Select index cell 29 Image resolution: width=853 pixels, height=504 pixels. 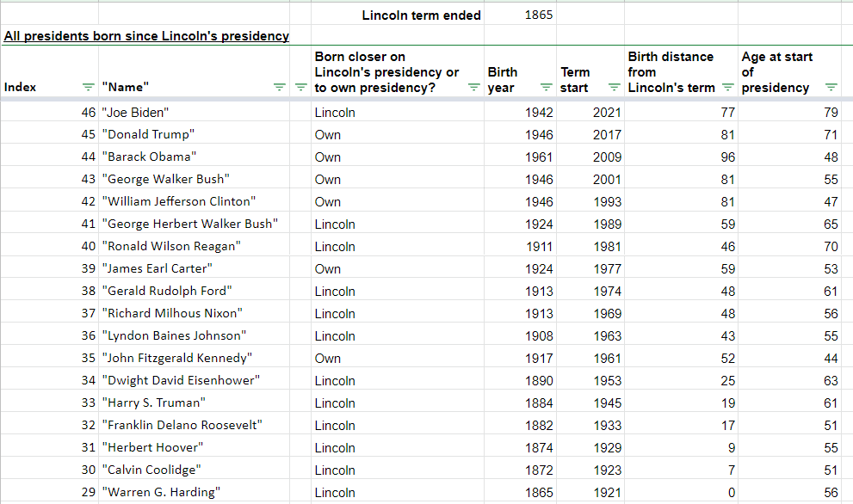(x=50, y=491)
